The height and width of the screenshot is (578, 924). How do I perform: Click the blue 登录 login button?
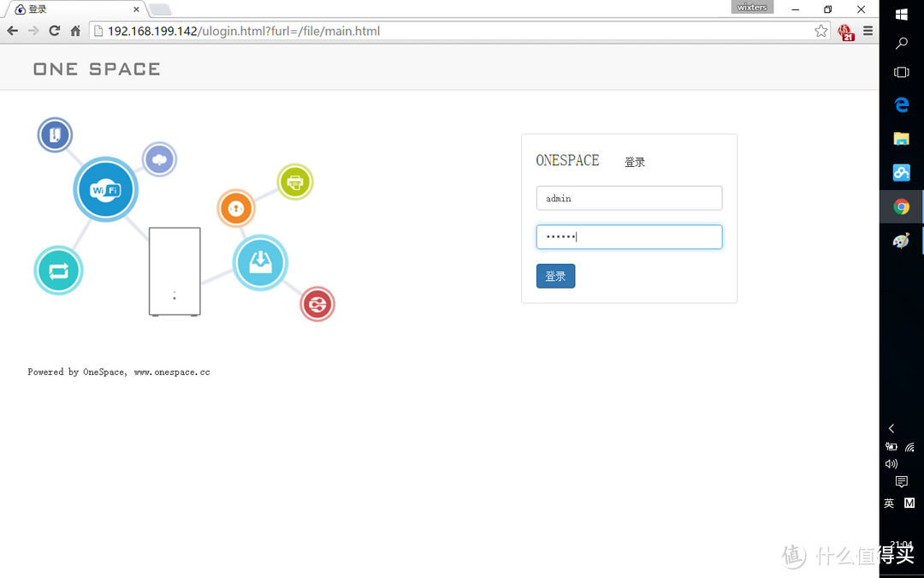(x=556, y=276)
